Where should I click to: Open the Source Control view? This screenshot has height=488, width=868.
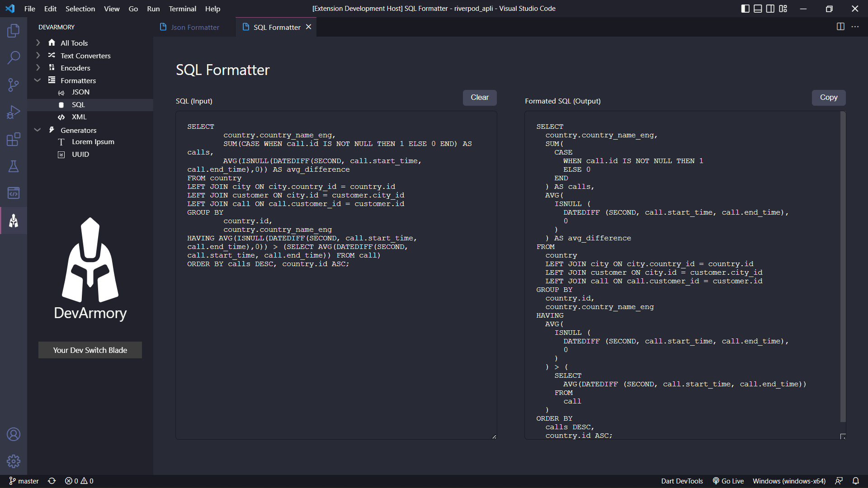pos(14,85)
